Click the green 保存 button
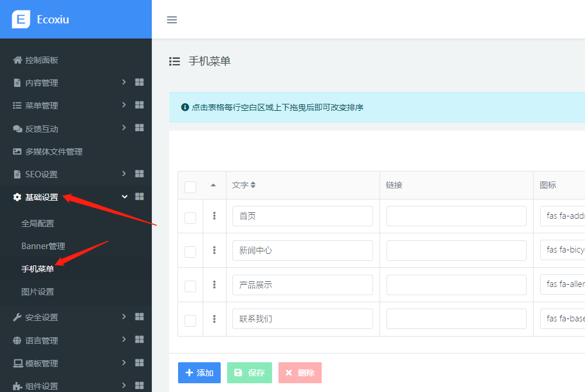The image size is (585, 392). point(249,373)
